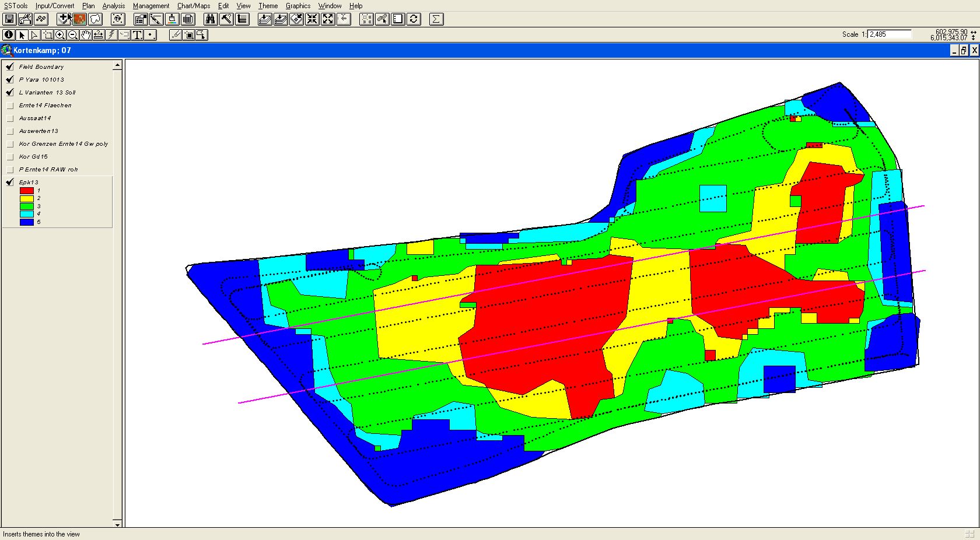Show the Kor Gd15 layer
Image resolution: width=980 pixels, height=540 pixels.
click(x=10, y=157)
